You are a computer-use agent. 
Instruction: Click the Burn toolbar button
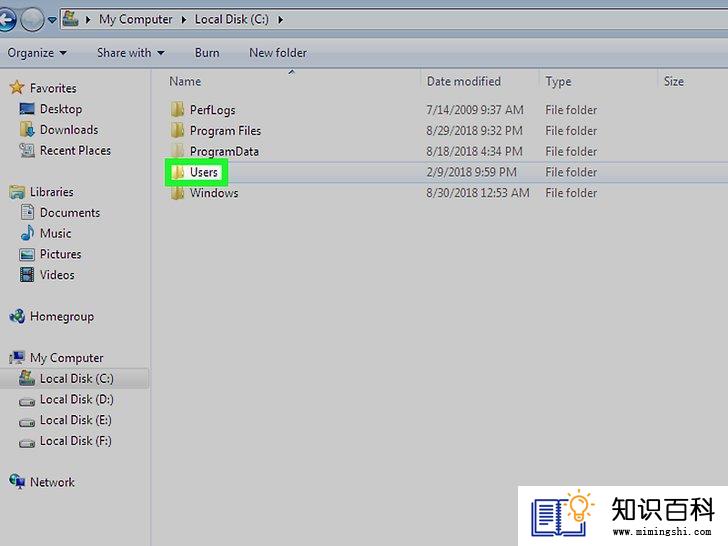[207, 53]
